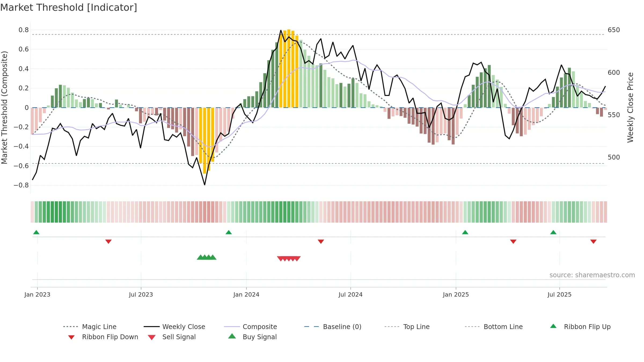This screenshot has width=644, height=362.
Task: Toggle Composite legend entry
Action: 250,327
